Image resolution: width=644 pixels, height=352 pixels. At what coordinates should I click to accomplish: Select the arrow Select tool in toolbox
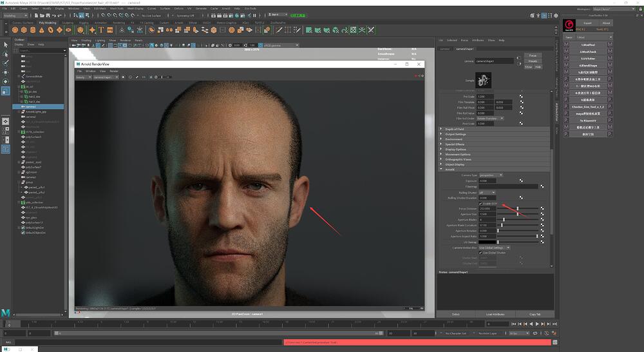tap(6, 44)
